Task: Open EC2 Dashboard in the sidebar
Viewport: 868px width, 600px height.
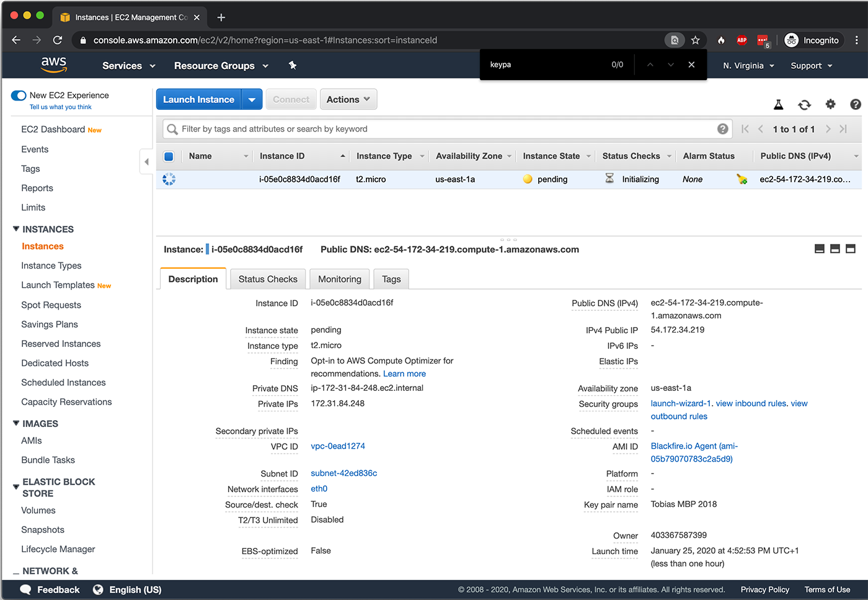Action: click(53, 129)
